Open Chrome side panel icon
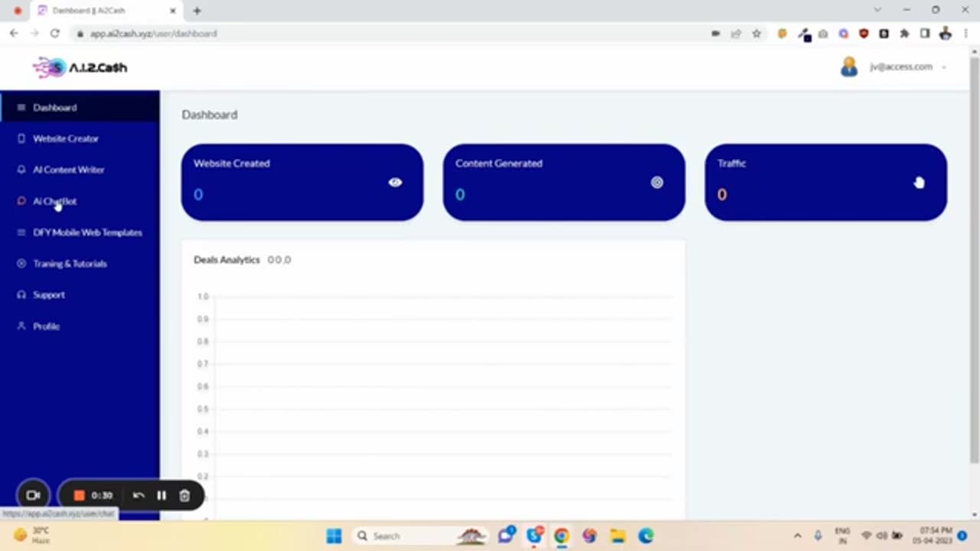 [925, 34]
